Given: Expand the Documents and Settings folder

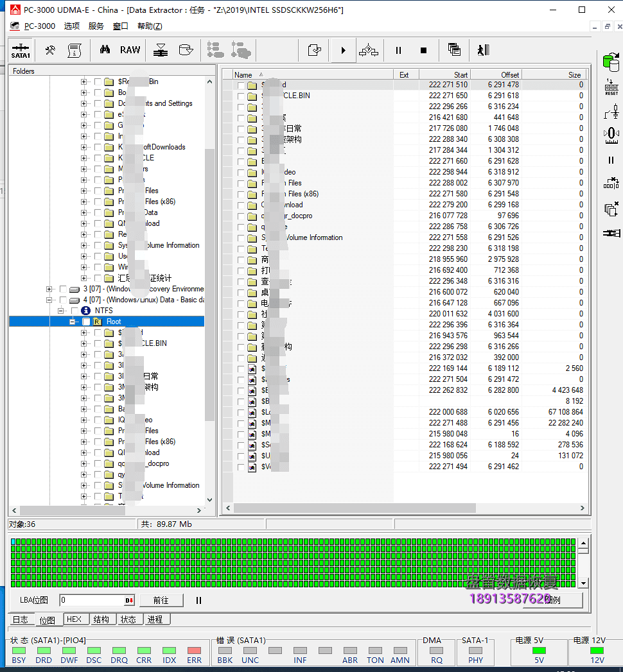Looking at the screenshot, I should click(x=83, y=103).
